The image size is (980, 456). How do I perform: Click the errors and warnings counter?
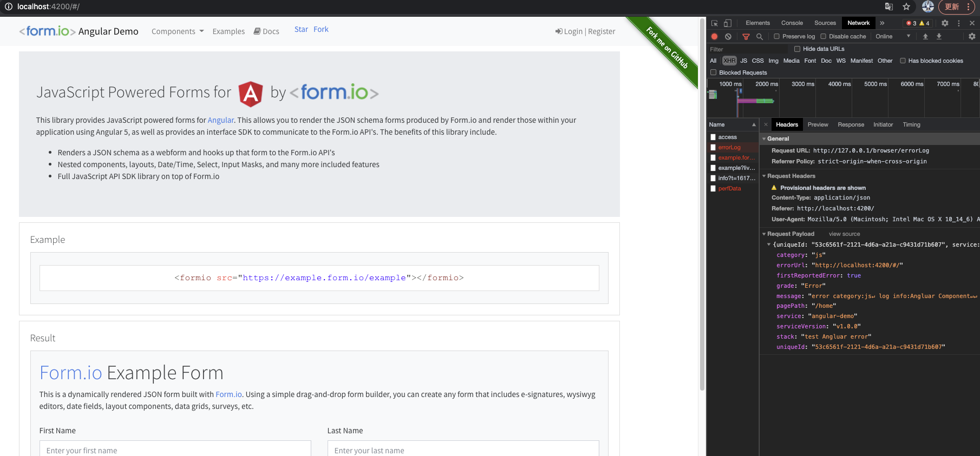[918, 23]
